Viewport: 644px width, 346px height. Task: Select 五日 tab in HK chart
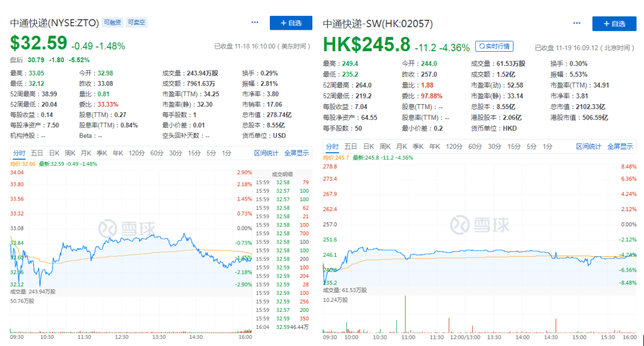pos(350,147)
